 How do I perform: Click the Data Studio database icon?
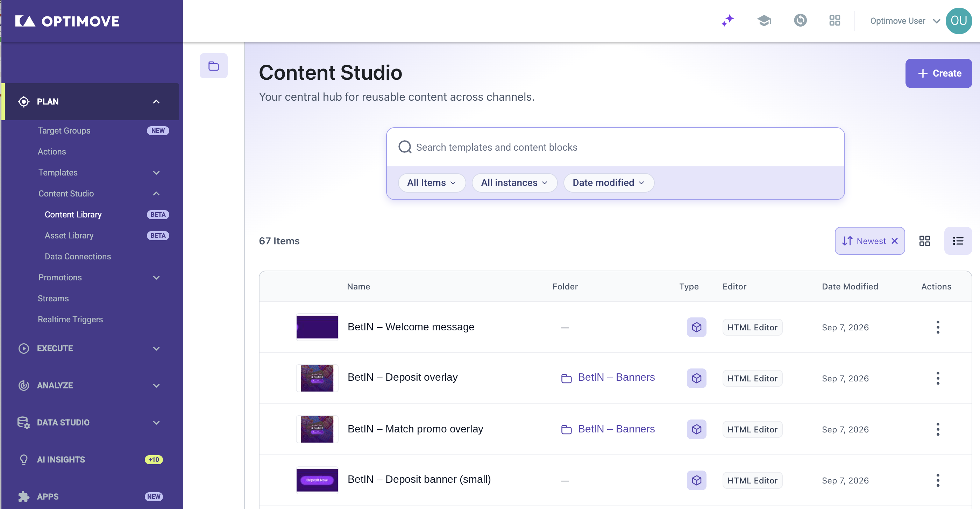23,422
